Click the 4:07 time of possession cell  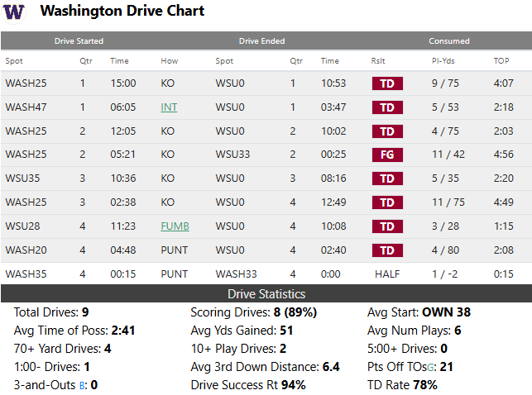tap(504, 83)
